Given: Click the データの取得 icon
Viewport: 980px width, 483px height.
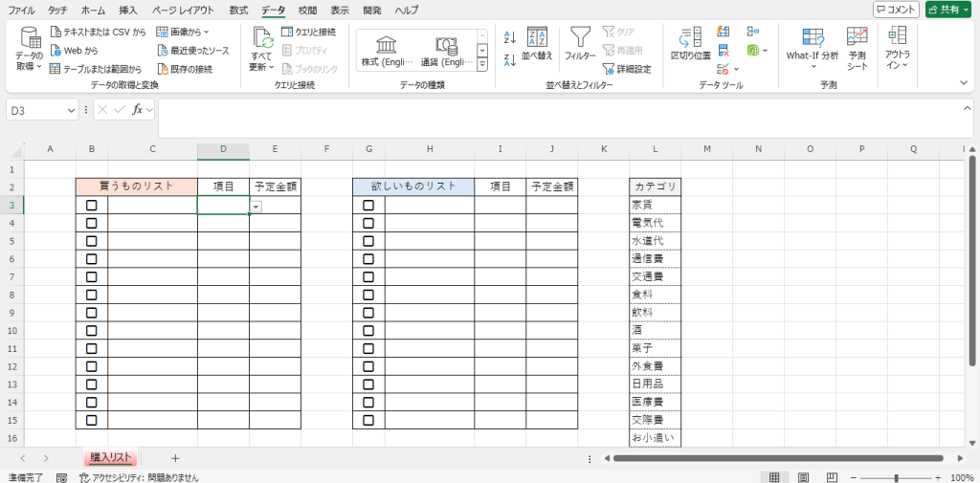Looking at the screenshot, I should click(30, 38).
